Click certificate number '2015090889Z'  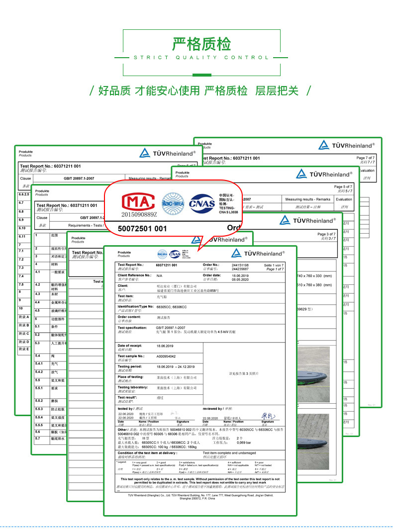139,214
